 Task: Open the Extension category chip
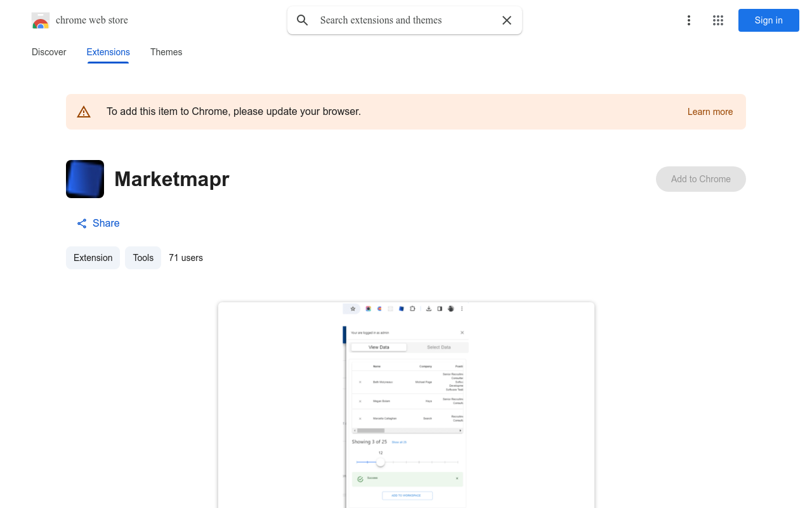click(x=93, y=258)
